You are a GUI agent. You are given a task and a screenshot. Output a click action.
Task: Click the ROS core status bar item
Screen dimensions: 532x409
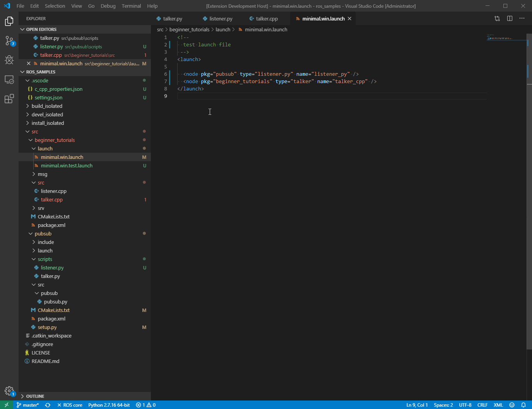coord(70,405)
